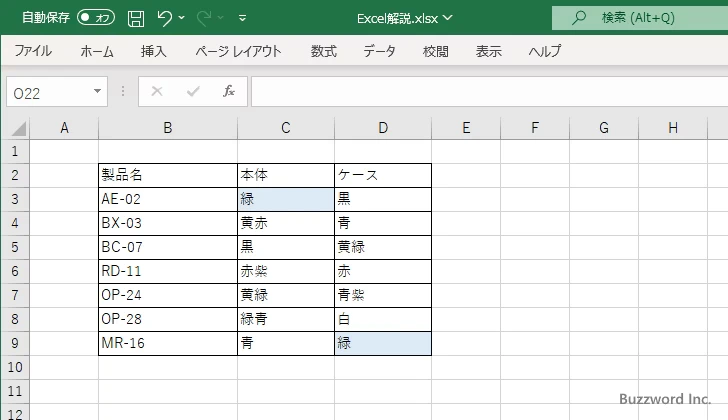The width and height of the screenshot is (728, 420).
Task: Select the cell OP-24
Action: click(168, 296)
